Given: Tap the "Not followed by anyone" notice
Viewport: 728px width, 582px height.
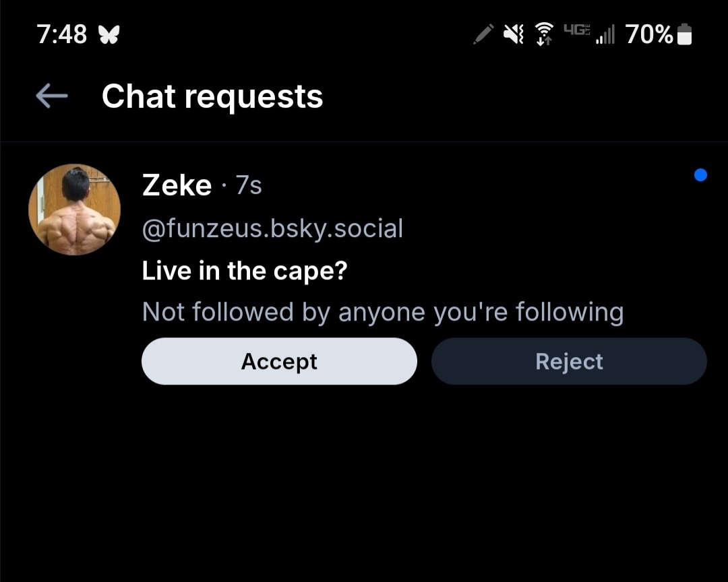Looking at the screenshot, I should [382, 312].
